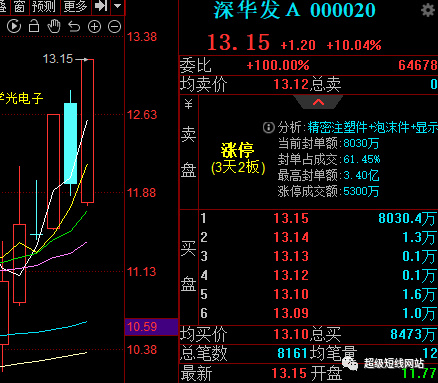Click the ¥ currency toggle icon
Screen dimensions: 438x383
click(189, 104)
